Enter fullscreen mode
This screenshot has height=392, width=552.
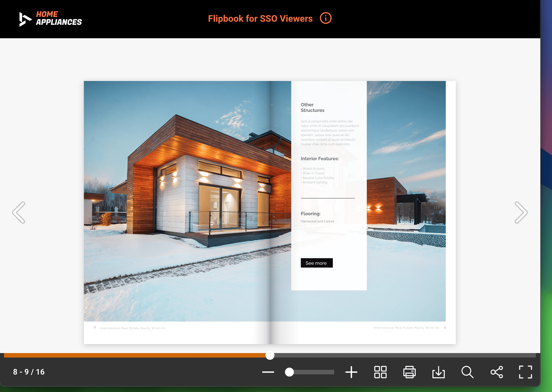[x=525, y=372]
